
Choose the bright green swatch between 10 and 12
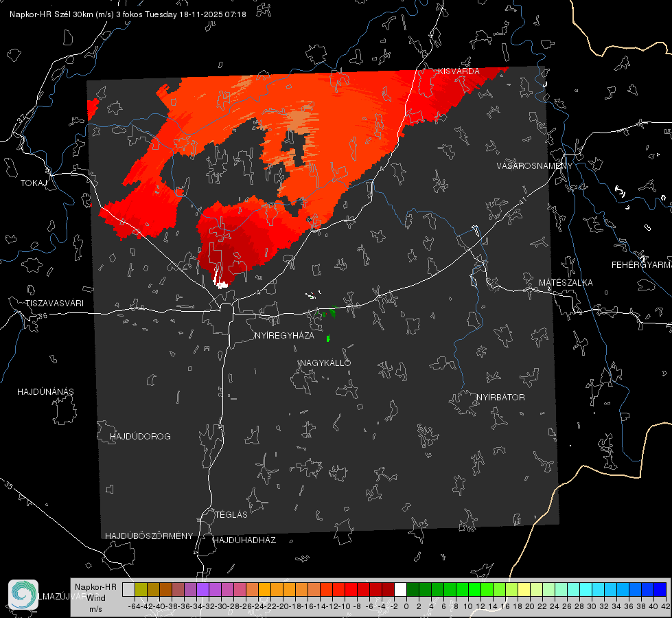click(474, 590)
